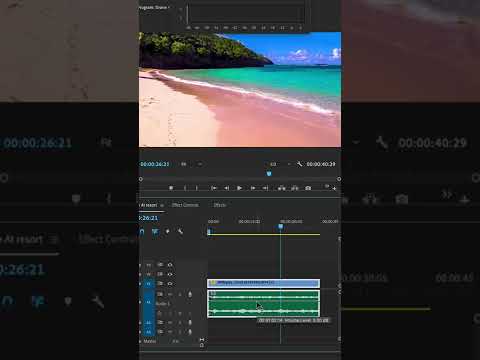Toggle sync lock on track A1
Viewport: 480px width, 360px height.
(x=160, y=294)
